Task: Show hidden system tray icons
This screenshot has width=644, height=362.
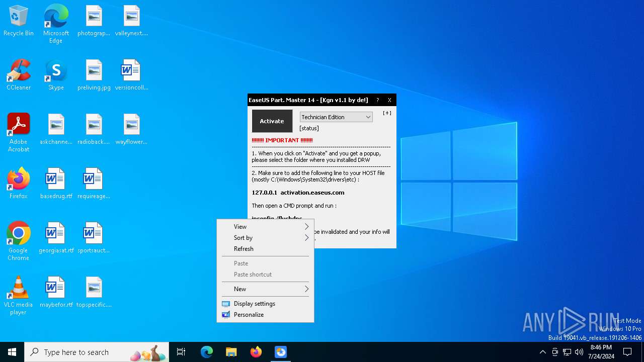Action: click(x=542, y=352)
